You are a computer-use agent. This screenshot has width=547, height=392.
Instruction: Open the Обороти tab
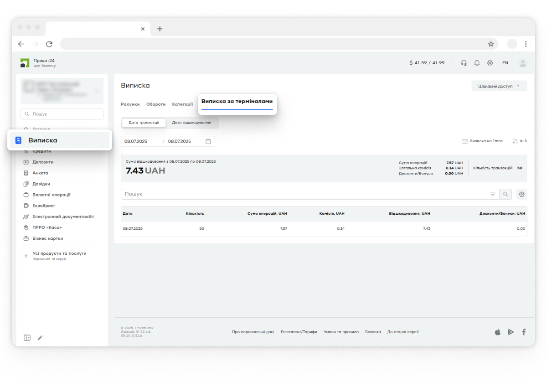tap(156, 104)
